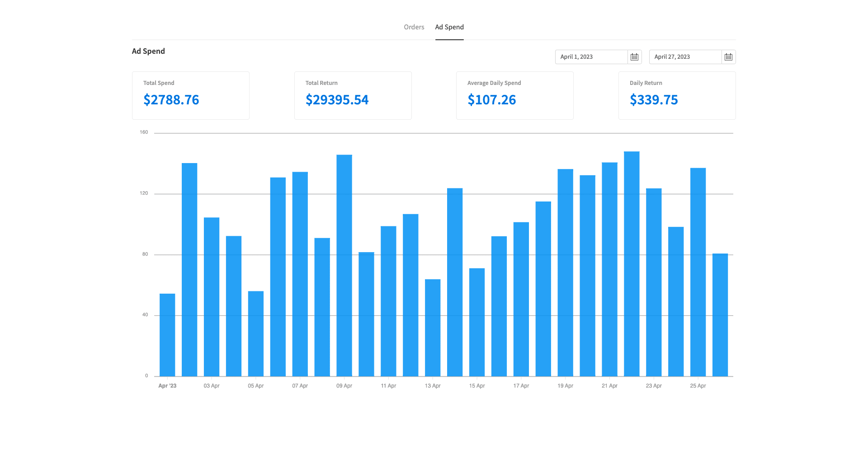Click the 05 Apr bar in chart

click(256, 334)
